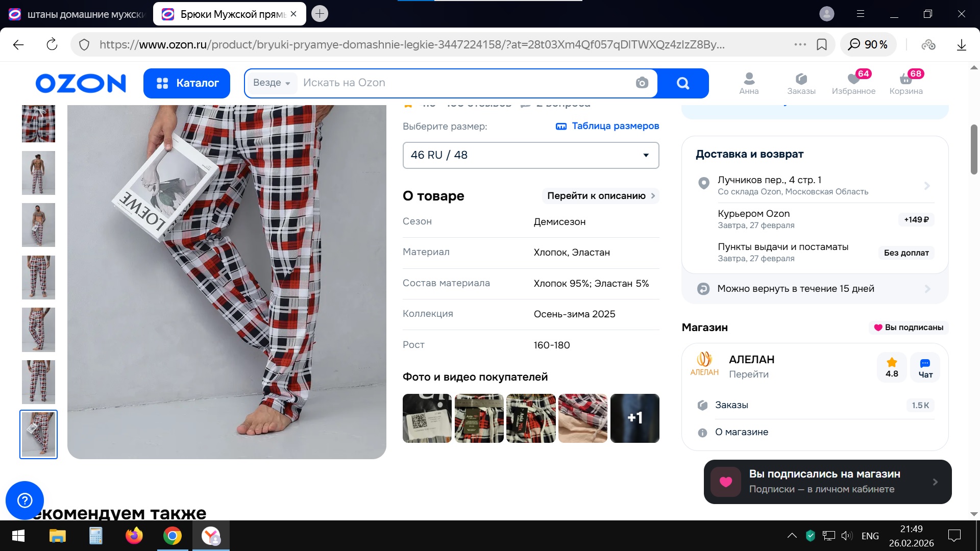The width and height of the screenshot is (980, 551).
Task: Expand the Везде search scope dropdown
Action: (272, 83)
